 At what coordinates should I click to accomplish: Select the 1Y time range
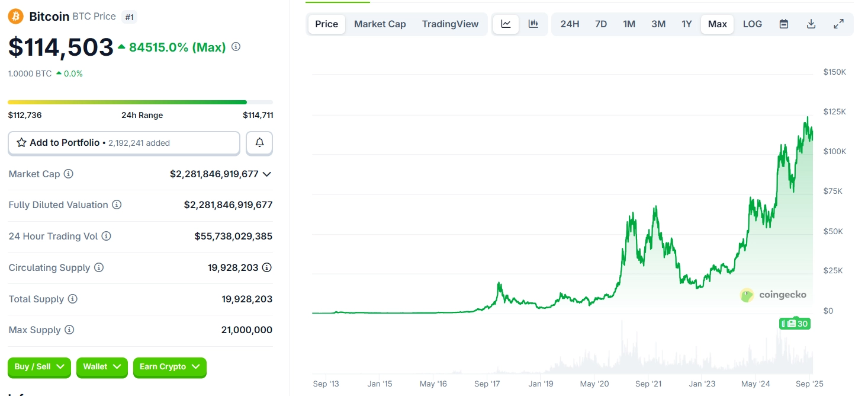pos(686,24)
